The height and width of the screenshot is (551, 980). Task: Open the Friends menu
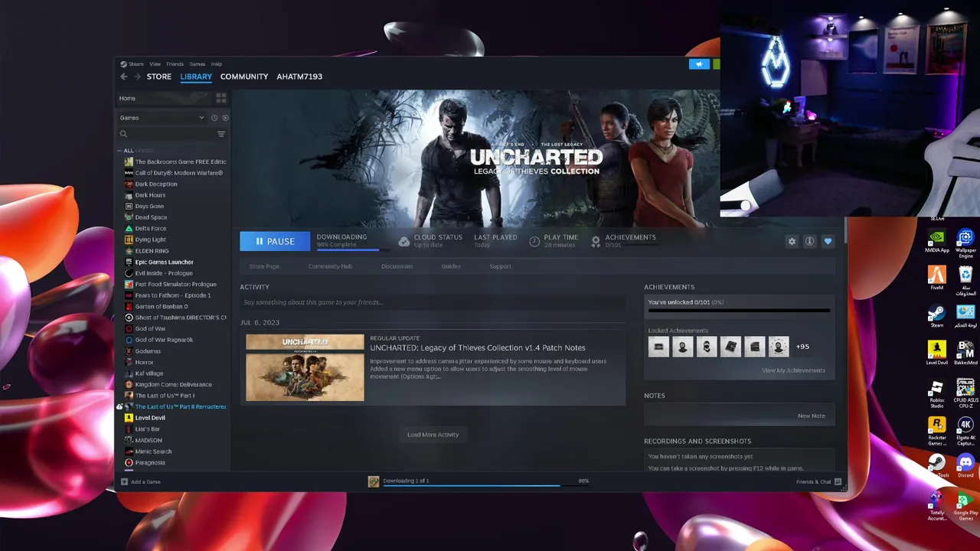click(x=175, y=64)
